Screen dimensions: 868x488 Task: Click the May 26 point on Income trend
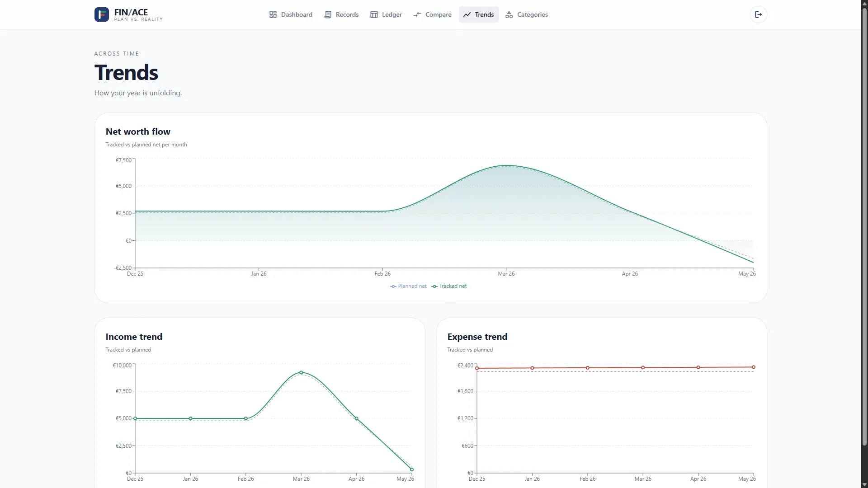pos(412,469)
